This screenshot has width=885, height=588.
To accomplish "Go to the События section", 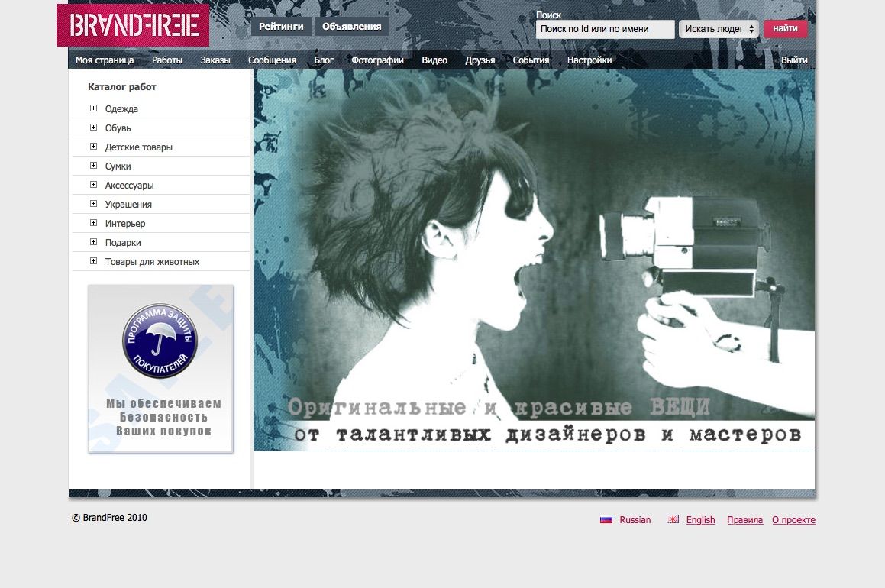I will (x=531, y=60).
